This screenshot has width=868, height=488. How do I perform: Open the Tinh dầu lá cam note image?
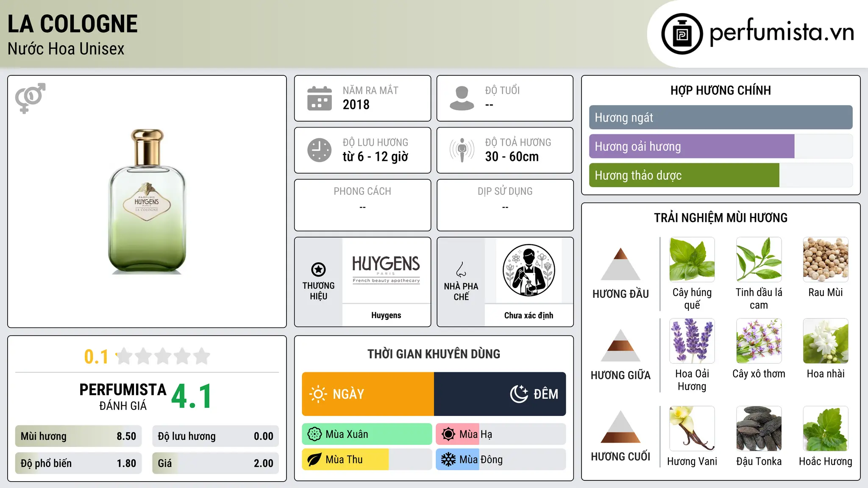click(x=759, y=259)
